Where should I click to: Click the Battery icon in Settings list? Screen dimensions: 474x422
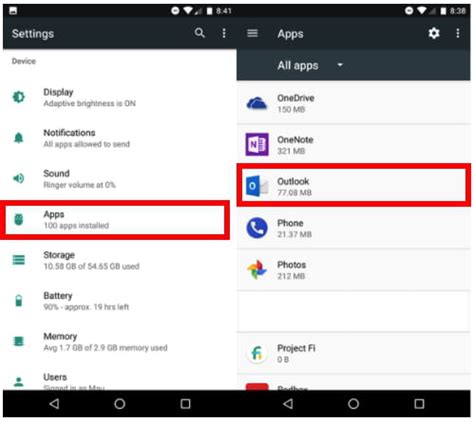point(19,300)
